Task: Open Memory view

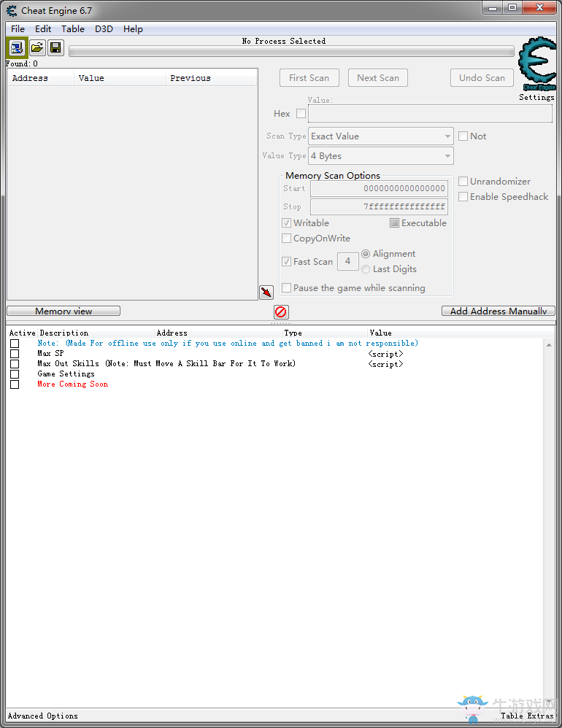Action: click(x=63, y=311)
